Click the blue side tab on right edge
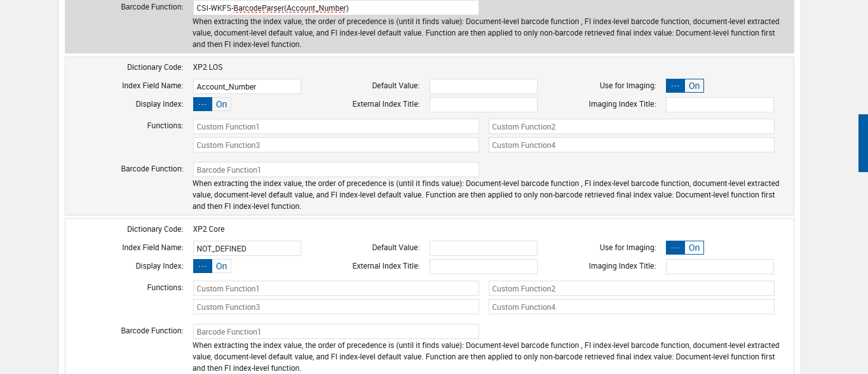This screenshot has width=868, height=374. click(x=863, y=143)
